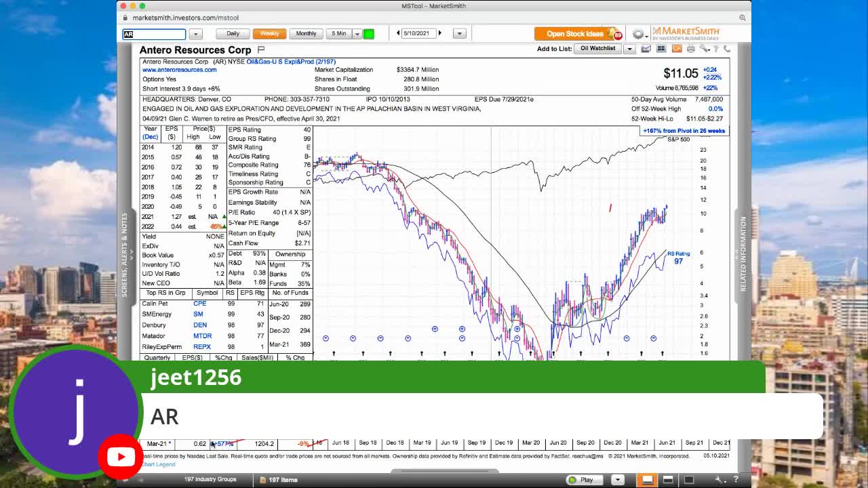This screenshot has width=868, height=488.
Task: Open the DEN symbol link
Action: point(199,325)
